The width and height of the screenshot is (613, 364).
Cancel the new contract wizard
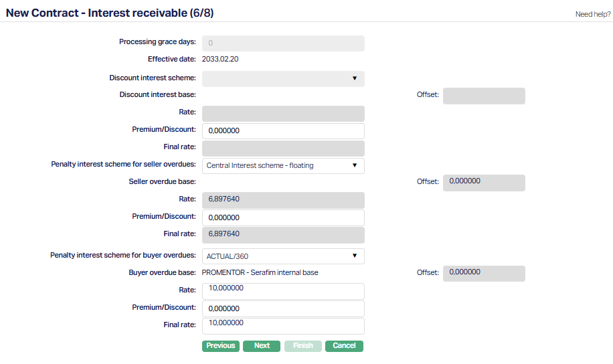tap(344, 346)
